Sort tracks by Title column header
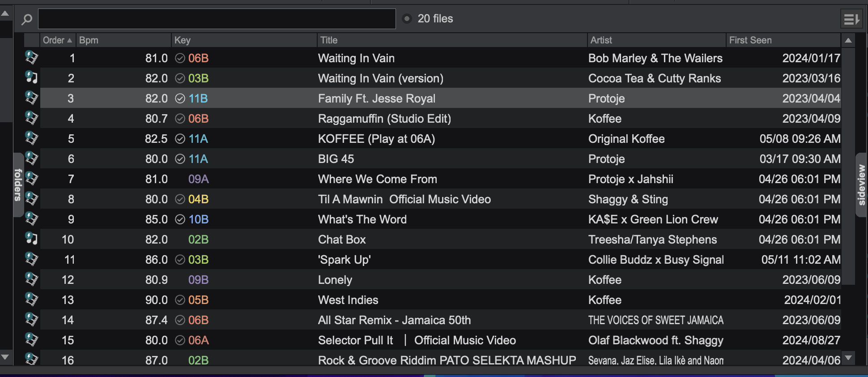The width and height of the screenshot is (868, 377). (x=452, y=40)
